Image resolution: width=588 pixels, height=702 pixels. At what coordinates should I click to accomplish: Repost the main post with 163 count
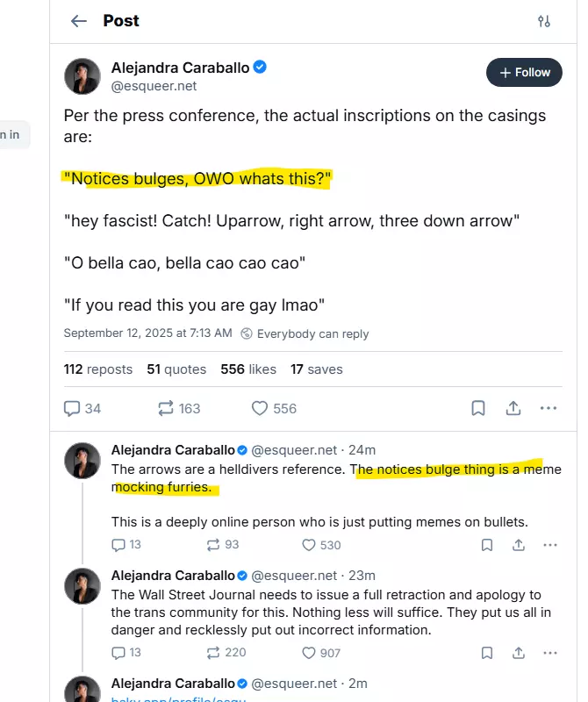(166, 408)
